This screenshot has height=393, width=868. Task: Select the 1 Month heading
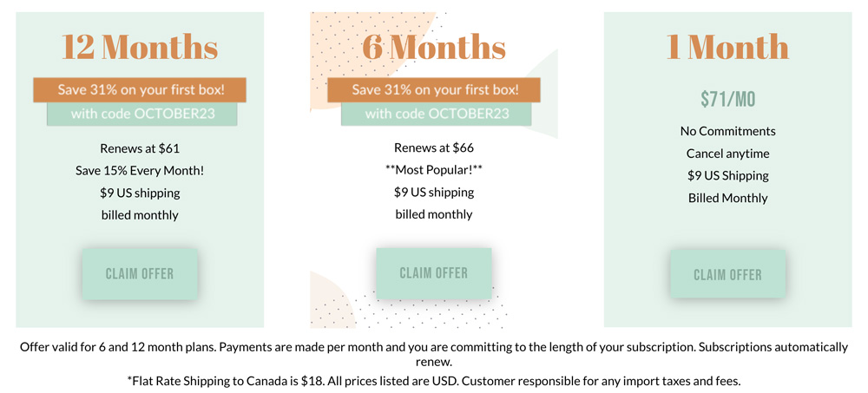pos(728,47)
